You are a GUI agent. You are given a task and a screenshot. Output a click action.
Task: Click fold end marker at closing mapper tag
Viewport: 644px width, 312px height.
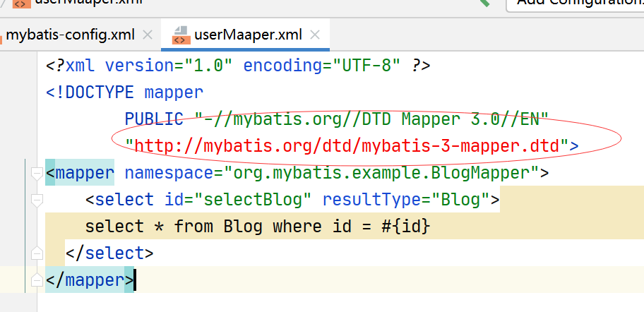(37, 280)
